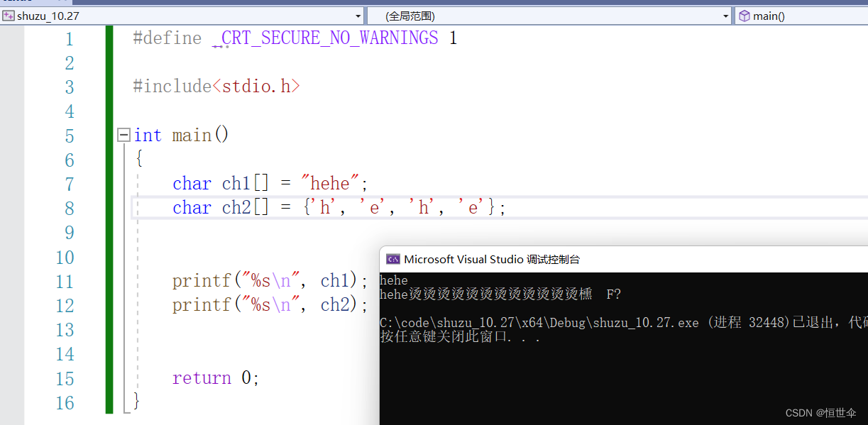The width and height of the screenshot is (868, 425).
Task: Click the exe path line in console
Action: tap(624, 323)
